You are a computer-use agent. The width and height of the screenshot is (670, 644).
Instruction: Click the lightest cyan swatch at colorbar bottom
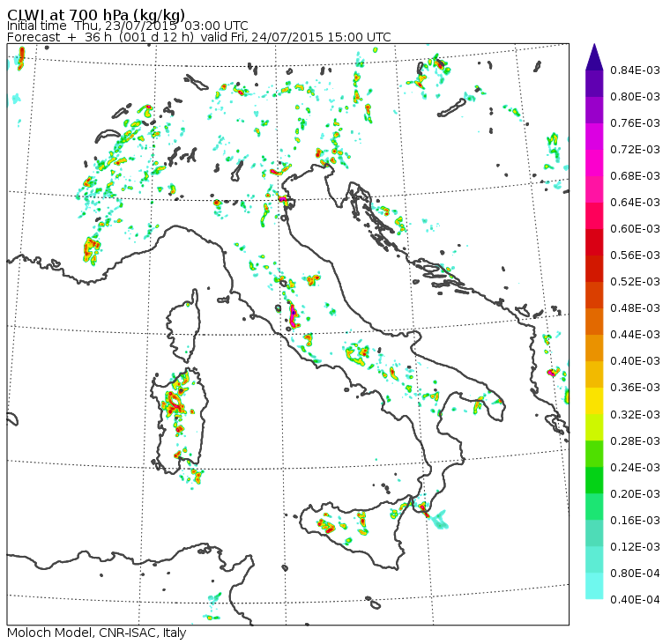[x=594, y=587]
